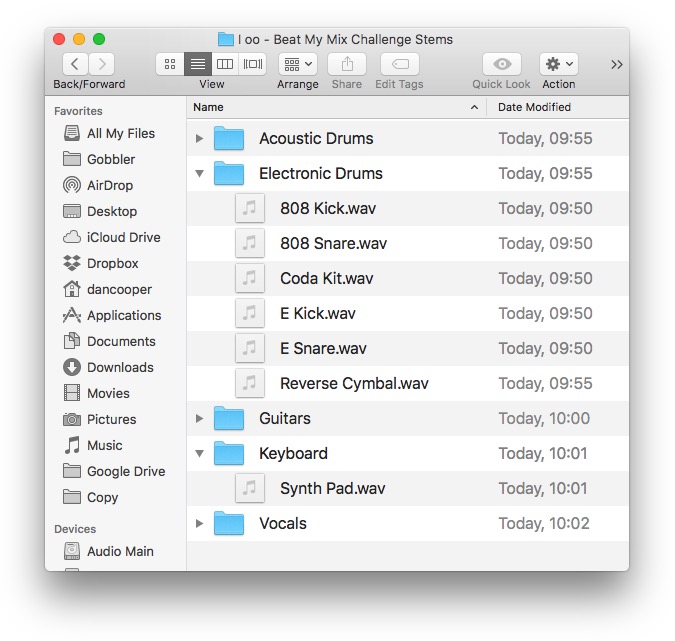Switch to Cover Flow view

pyautogui.click(x=253, y=64)
